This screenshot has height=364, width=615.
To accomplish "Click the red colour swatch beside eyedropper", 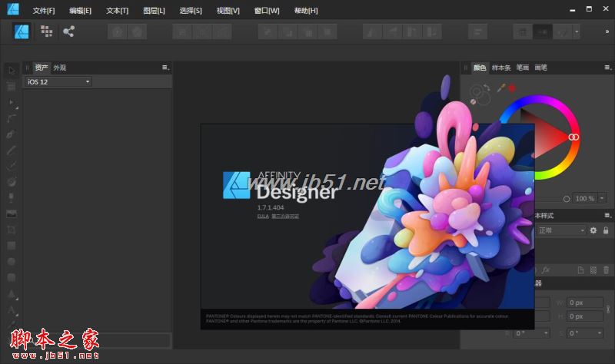I will tap(512, 88).
